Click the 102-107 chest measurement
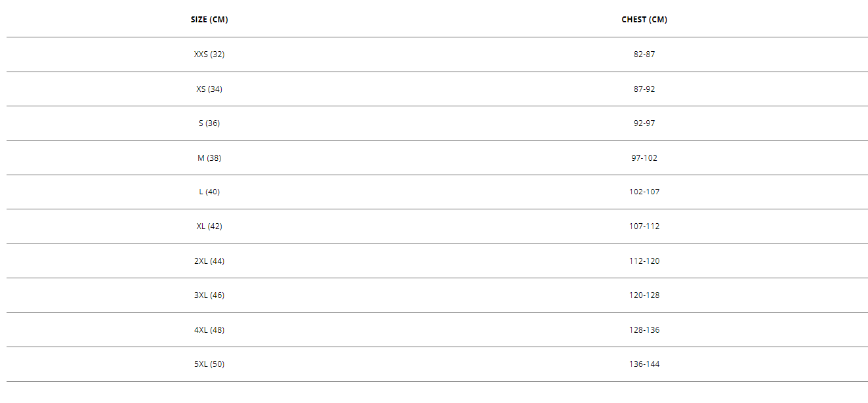The image size is (868, 403). [644, 192]
